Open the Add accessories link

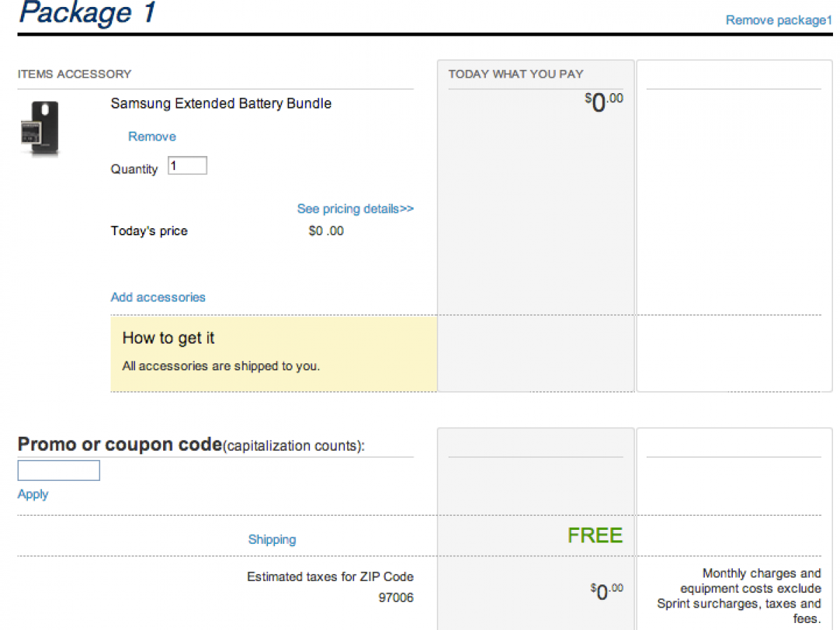tap(158, 297)
